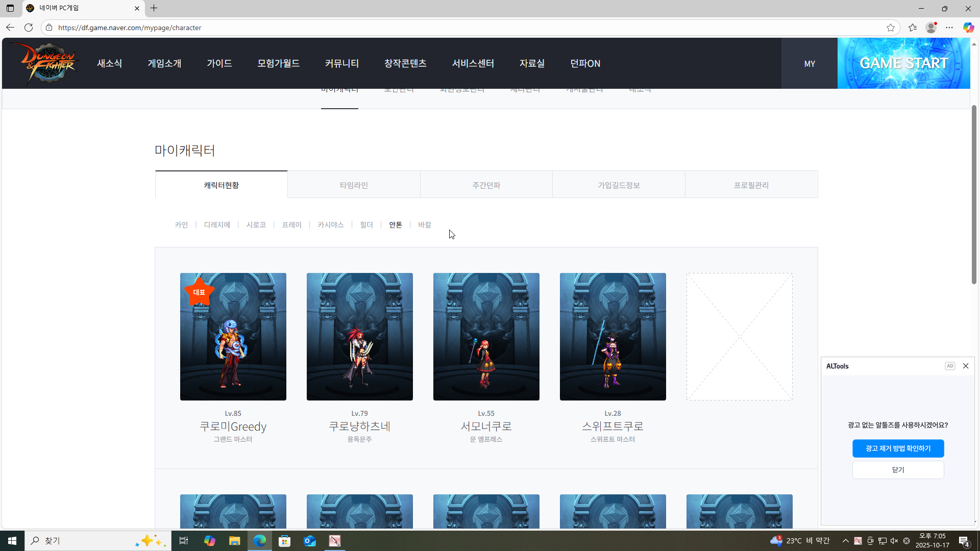
Task: Close the ALTools ad popup
Action: click(x=966, y=366)
